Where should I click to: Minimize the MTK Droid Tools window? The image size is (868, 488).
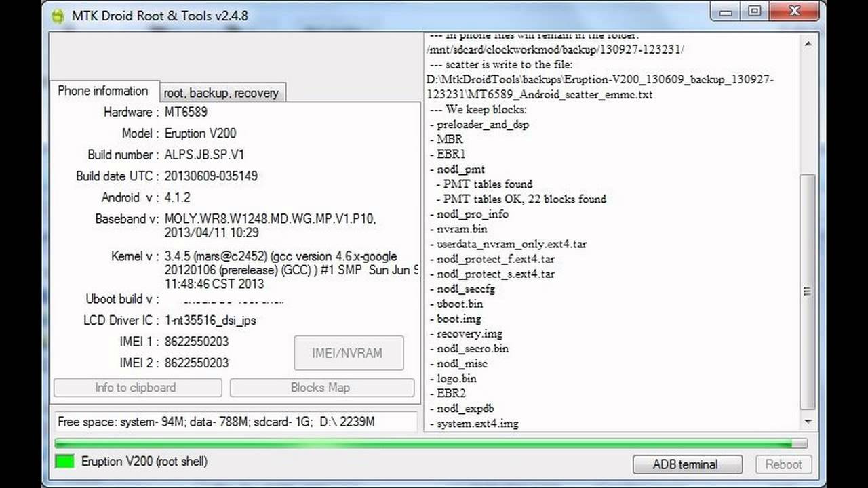coord(726,12)
